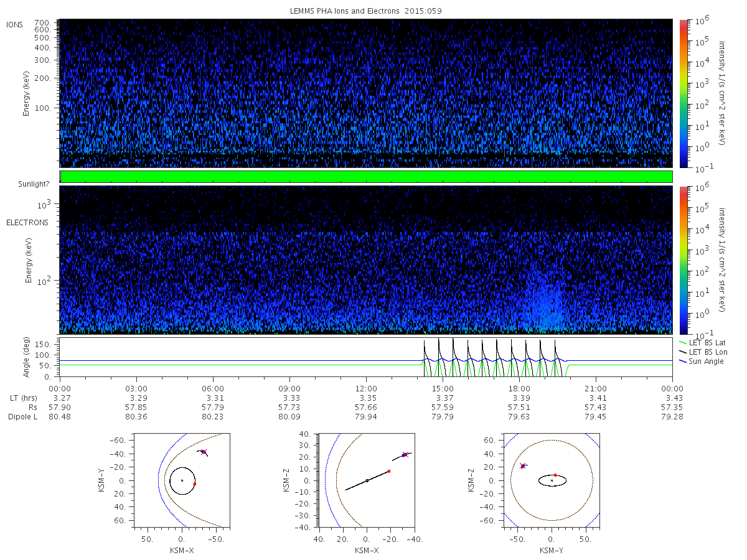The width and height of the screenshot is (747, 560).
Task: Click the red dot in KSM-Y KSM-Z plot
Action: coord(555,475)
